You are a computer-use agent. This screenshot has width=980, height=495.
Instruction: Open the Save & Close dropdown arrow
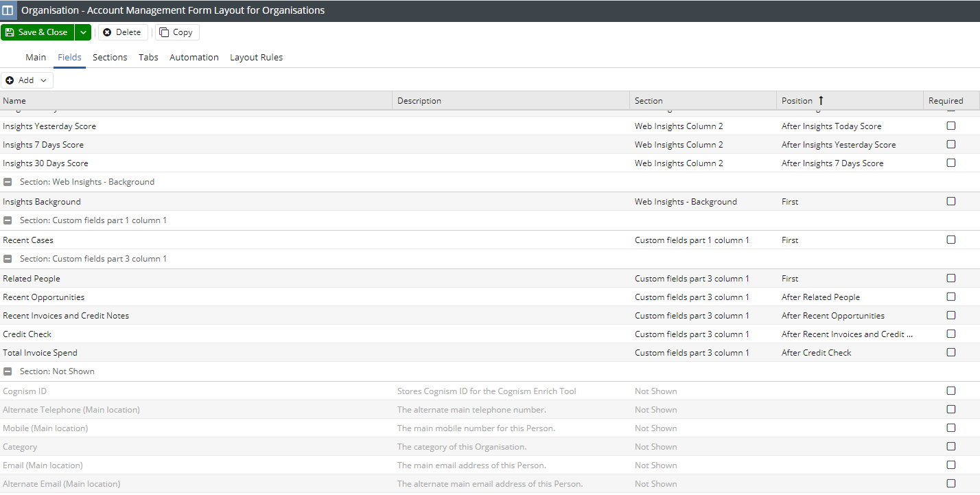click(x=82, y=32)
